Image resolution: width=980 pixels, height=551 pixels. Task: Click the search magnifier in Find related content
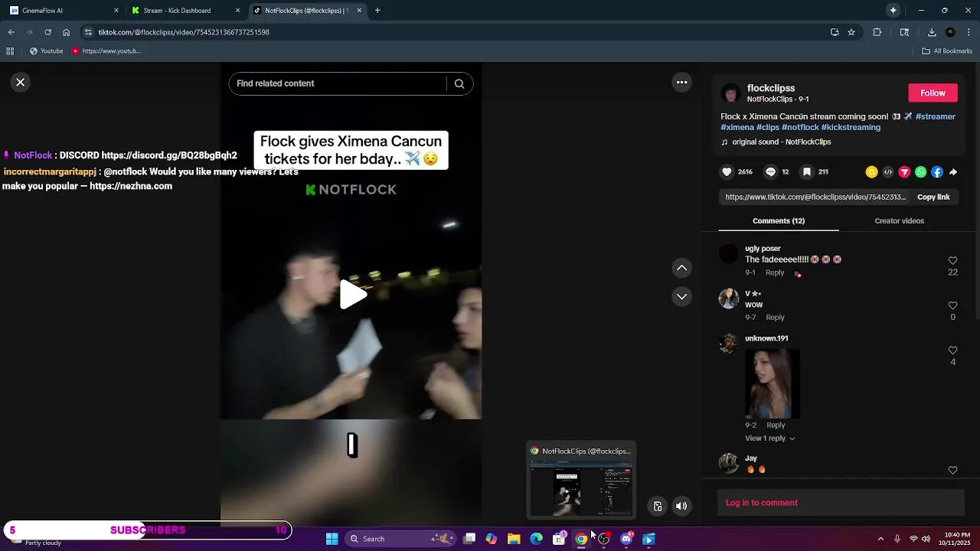[459, 84]
